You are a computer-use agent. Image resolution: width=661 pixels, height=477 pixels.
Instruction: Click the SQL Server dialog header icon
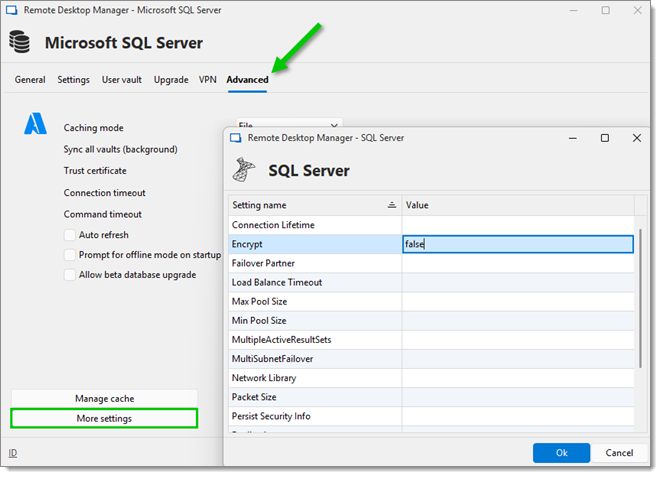(x=244, y=170)
